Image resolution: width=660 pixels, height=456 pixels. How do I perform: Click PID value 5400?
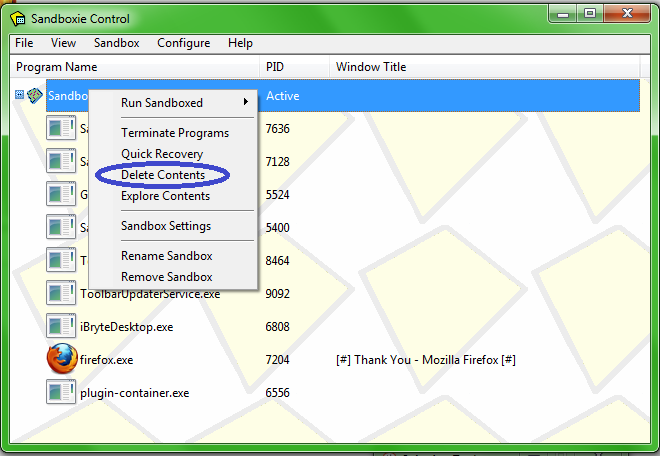click(277, 228)
